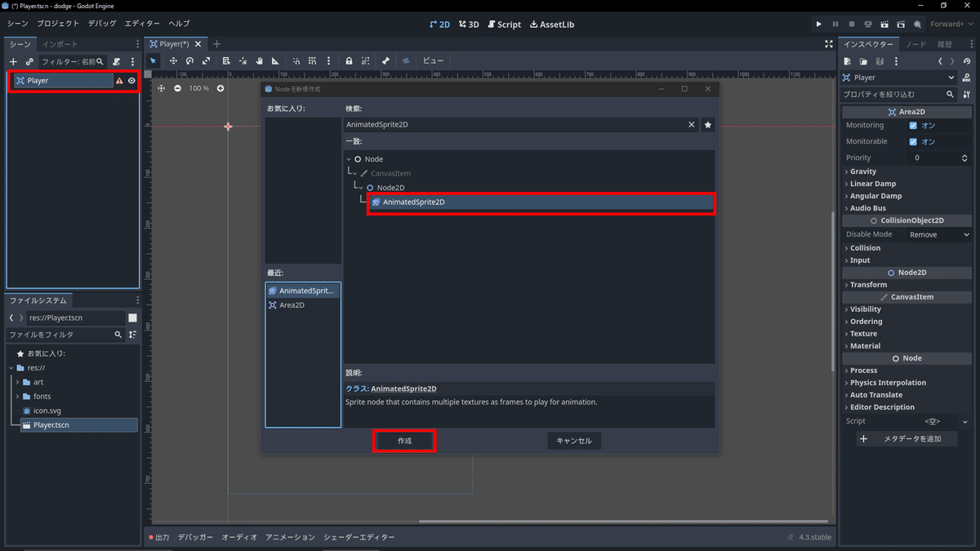Viewport: 980px width, 551px height.
Task: Click the center view icon
Action: (161, 88)
